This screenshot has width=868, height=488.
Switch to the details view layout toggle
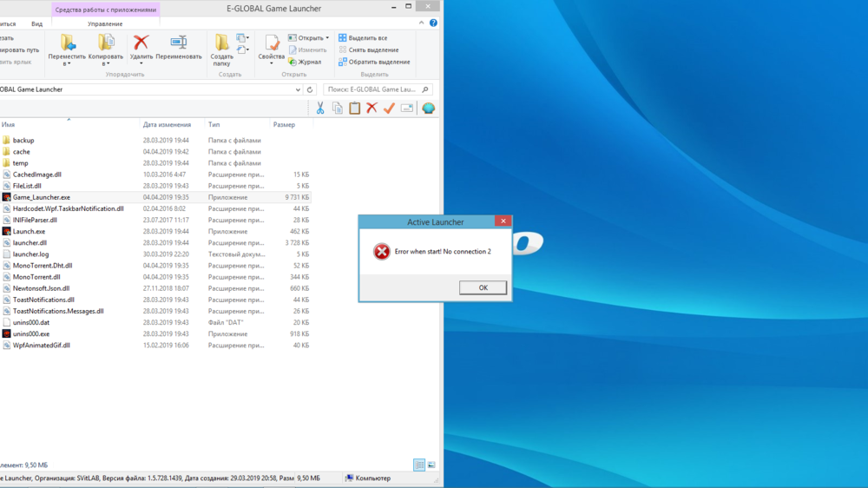419,465
